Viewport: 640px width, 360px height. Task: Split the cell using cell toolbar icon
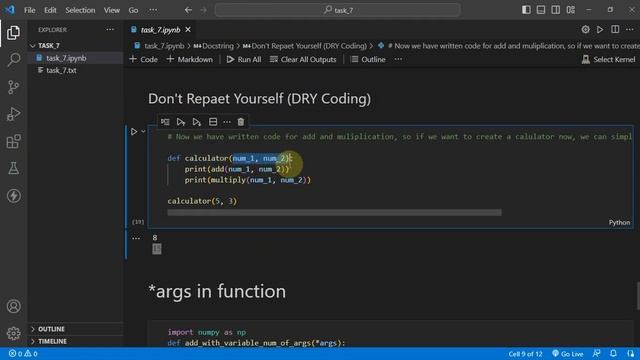click(213, 122)
